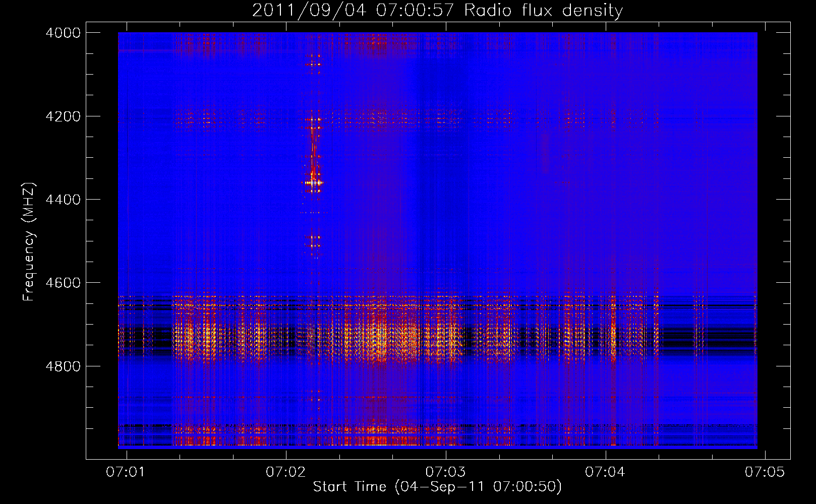
Task: Select the 4400 frequency tick label
Action: pos(63,200)
